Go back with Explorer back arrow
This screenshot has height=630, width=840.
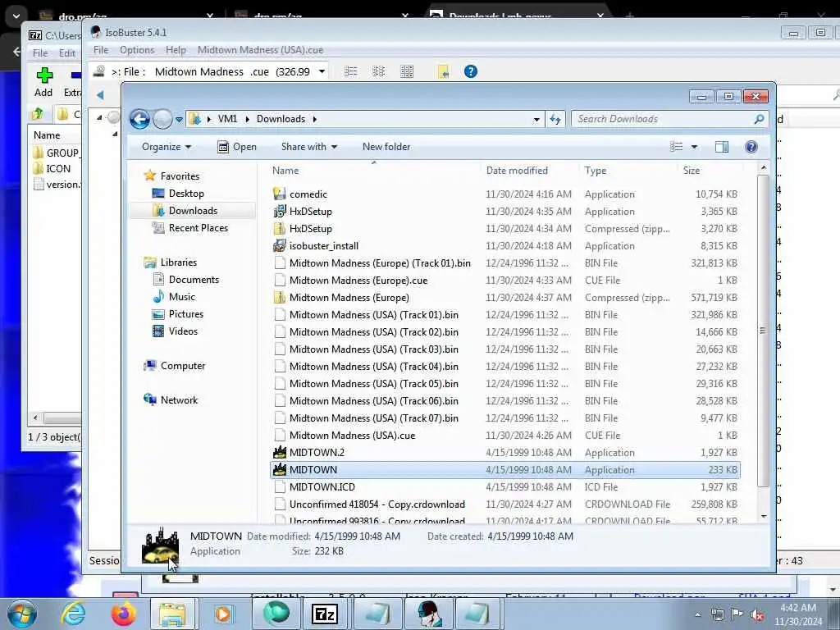pos(139,119)
